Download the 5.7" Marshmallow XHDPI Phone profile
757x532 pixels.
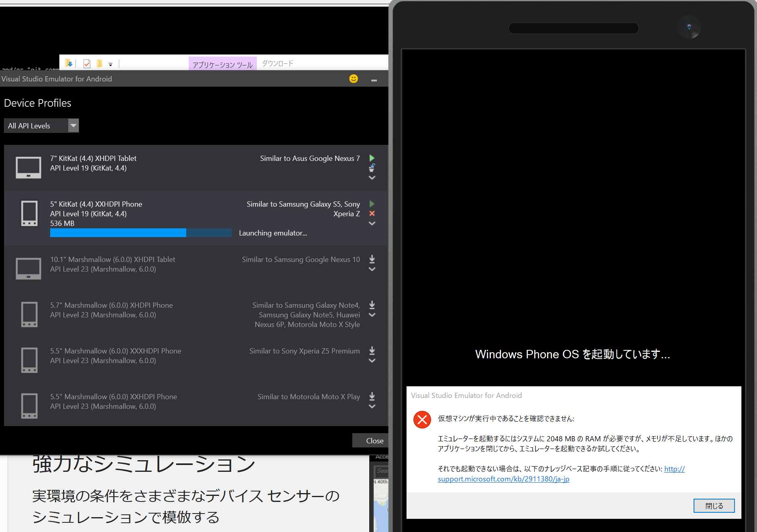tap(372, 305)
